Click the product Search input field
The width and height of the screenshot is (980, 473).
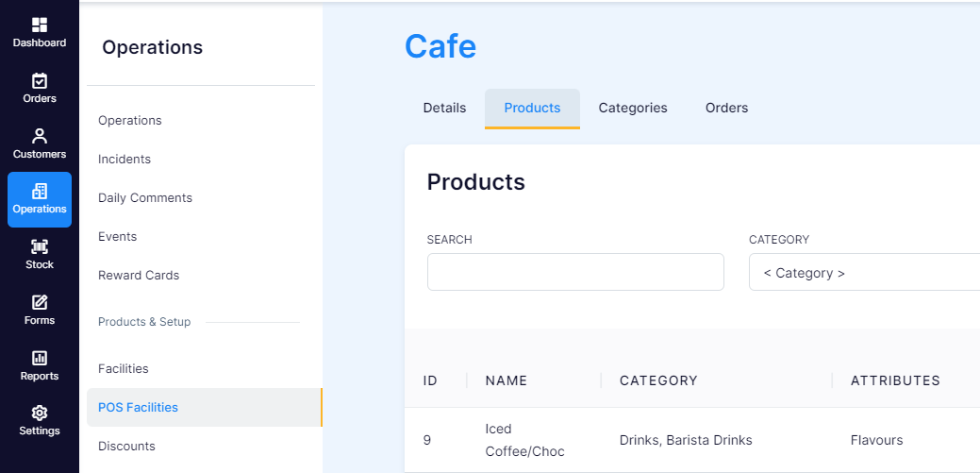pos(575,272)
